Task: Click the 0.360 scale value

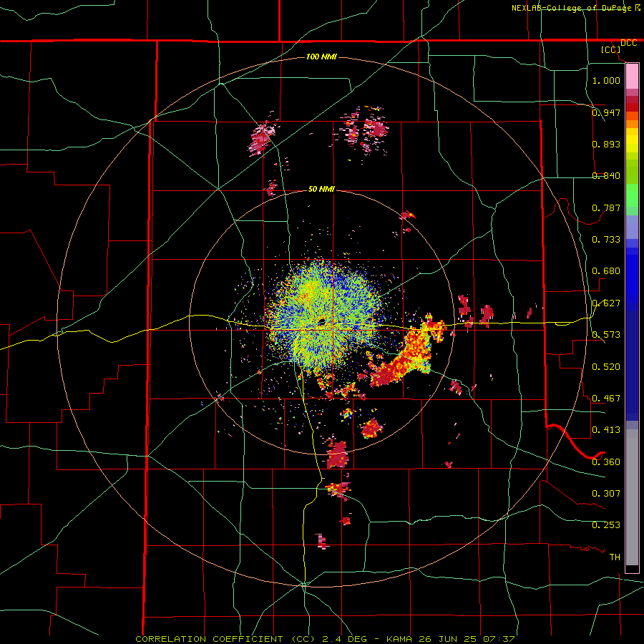Action: pos(606,462)
